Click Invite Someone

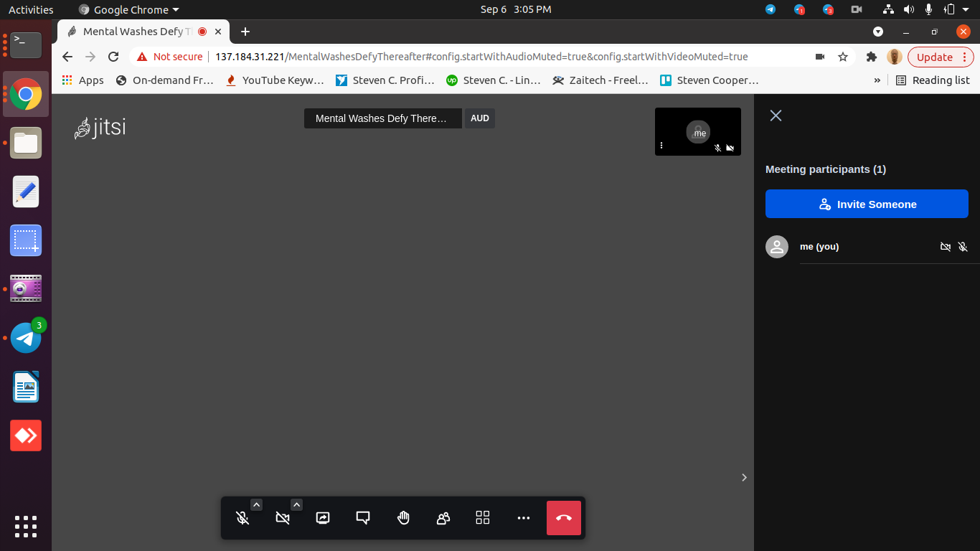point(867,204)
